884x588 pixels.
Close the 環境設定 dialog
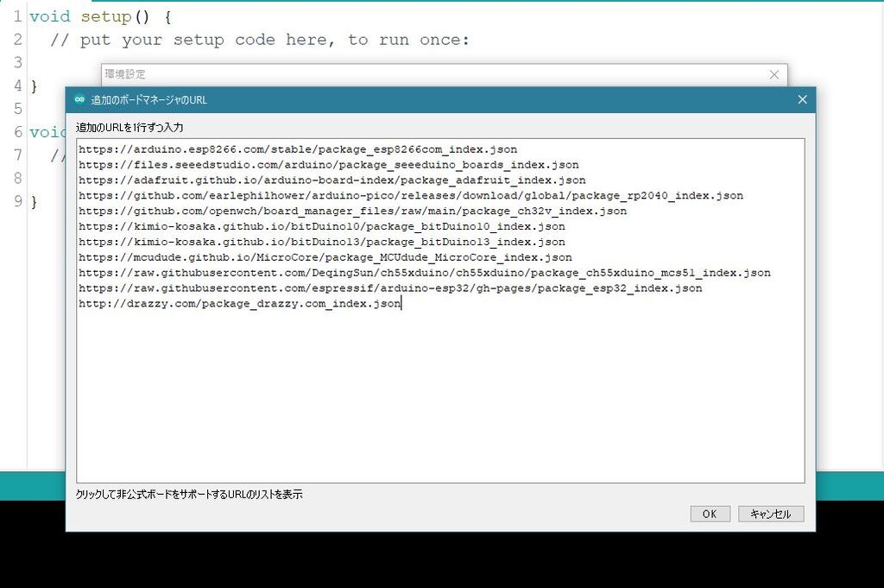(774, 75)
